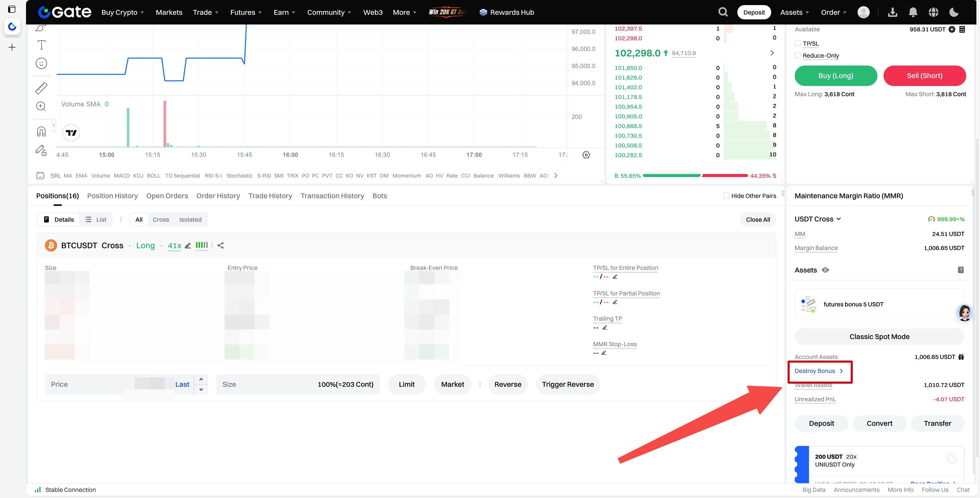The image size is (980, 498).
Task: Select the Text drawing tool
Action: pyautogui.click(x=41, y=45)
